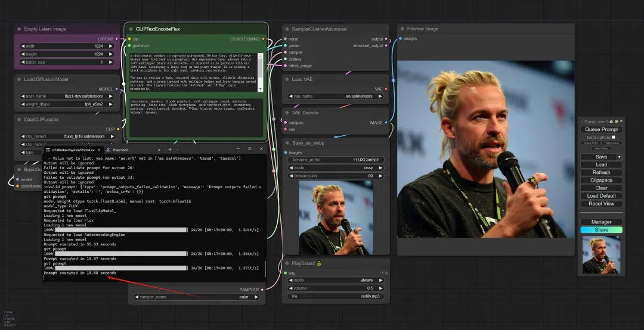Decrease batch_size with left arrow

click(x=23, y=62)
